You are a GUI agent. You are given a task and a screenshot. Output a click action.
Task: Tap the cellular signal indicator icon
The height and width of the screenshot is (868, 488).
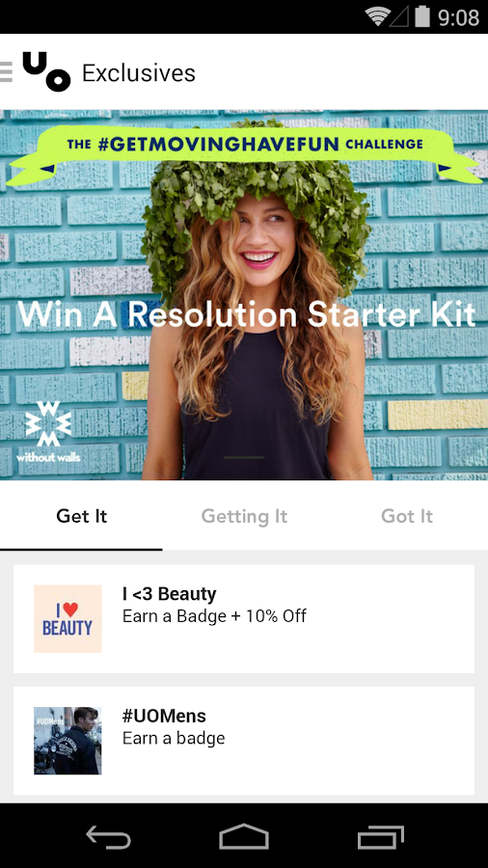coord(399,17)
